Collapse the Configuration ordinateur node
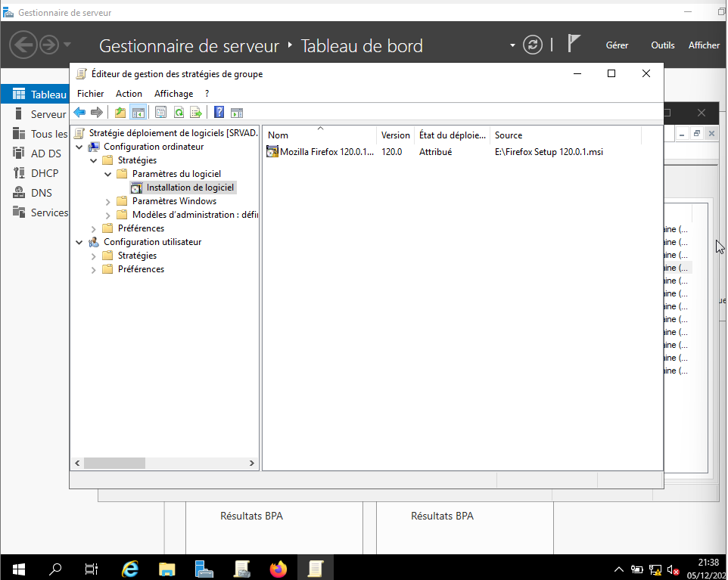 (79, 147)
